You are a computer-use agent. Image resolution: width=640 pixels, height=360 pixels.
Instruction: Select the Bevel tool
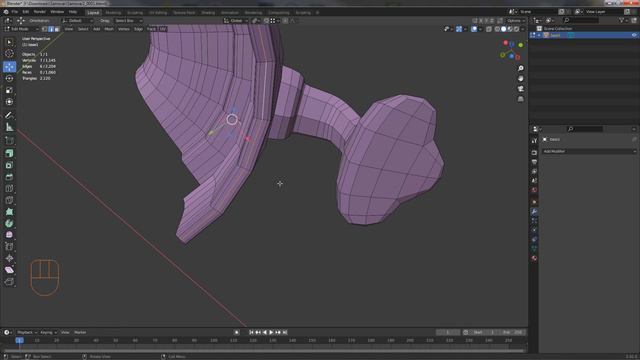pyautogui.click(x=9, y=177)
